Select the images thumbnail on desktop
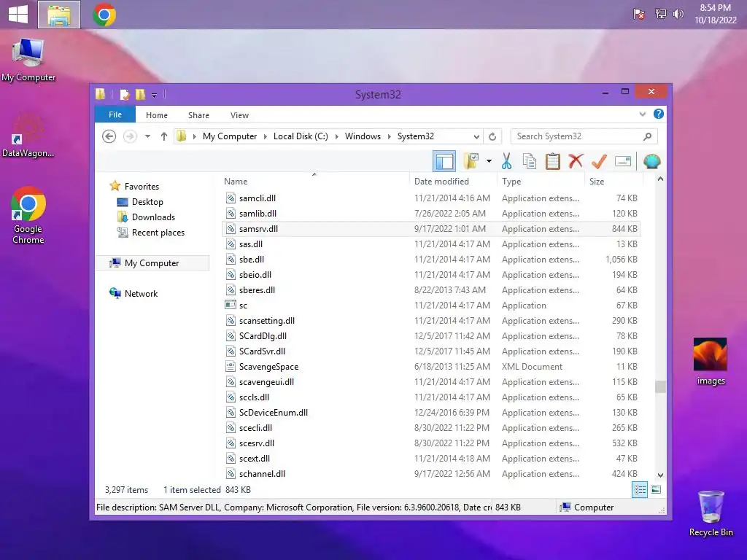 pyautogui.click(x=711, y=361)
